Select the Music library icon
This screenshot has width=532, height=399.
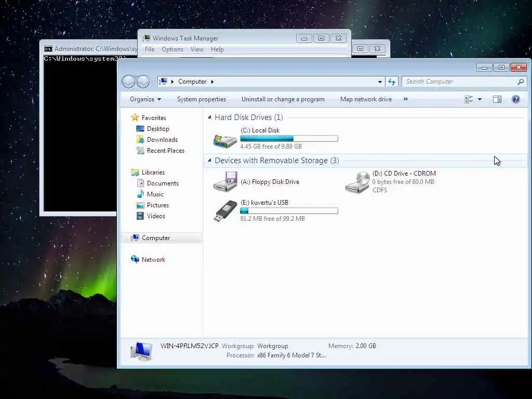tap(140, 194)
